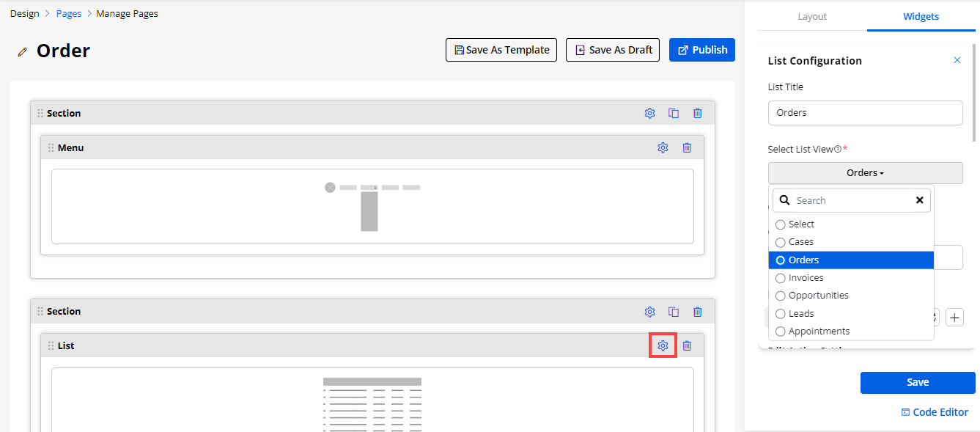
Task: Choose the Leads radio option
Action: (x=781, y=314)
